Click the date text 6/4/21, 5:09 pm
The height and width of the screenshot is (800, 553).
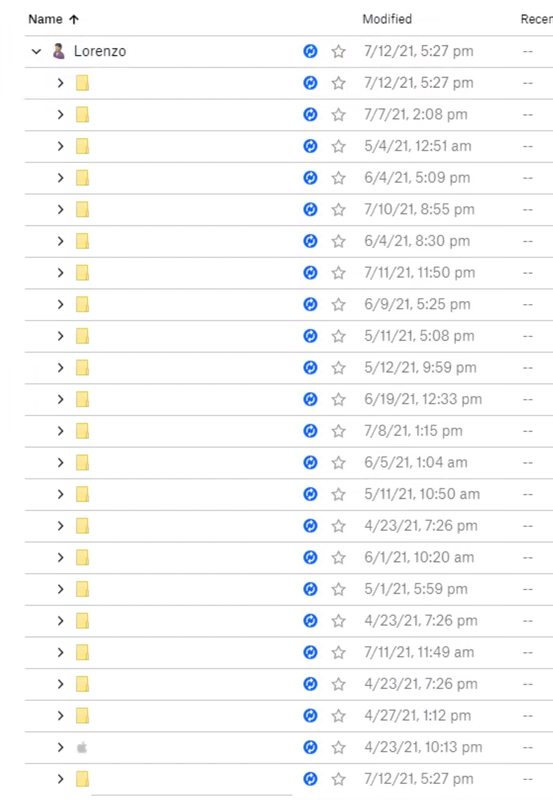417,178
